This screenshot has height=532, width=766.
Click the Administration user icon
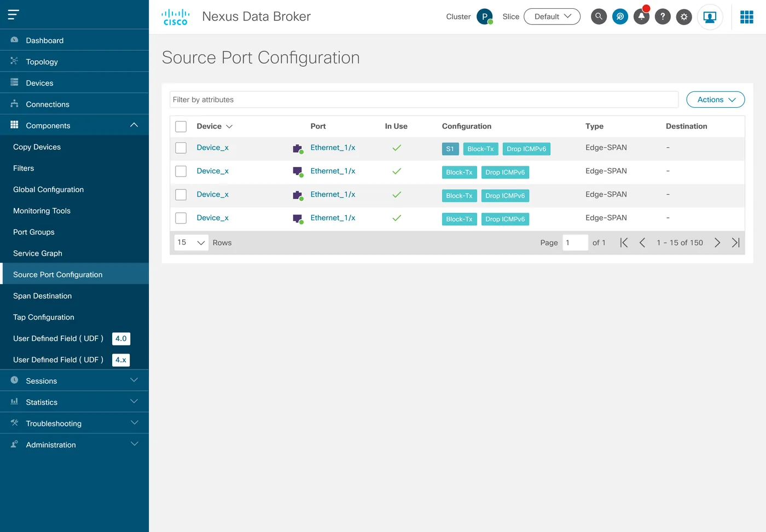pyautogui.click(x=14, y=444)
